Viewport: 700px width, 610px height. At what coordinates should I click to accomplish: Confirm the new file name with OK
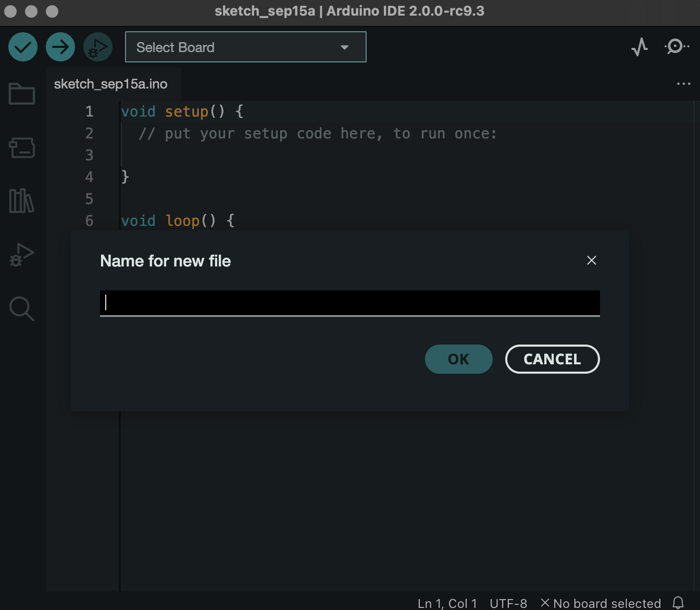459,359
